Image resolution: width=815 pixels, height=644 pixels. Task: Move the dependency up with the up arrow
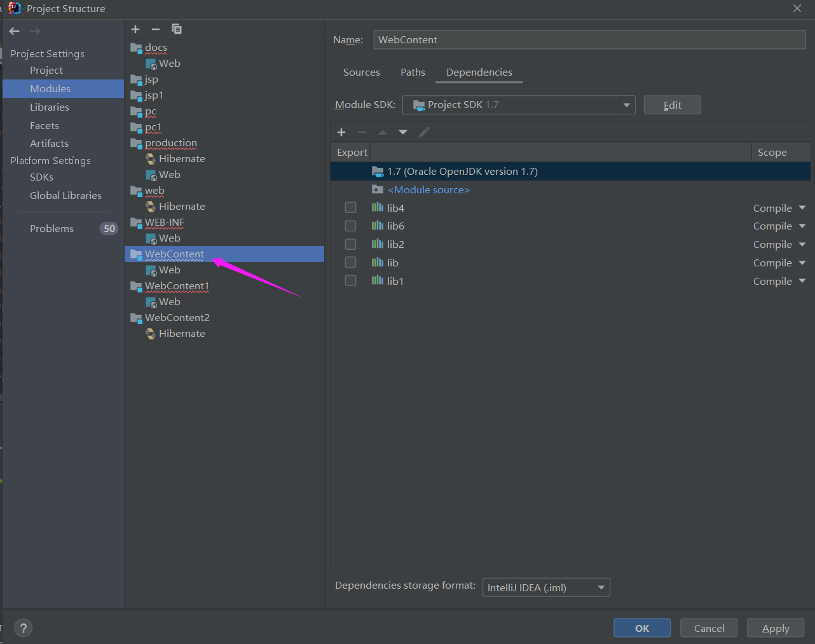click(383, 132)
